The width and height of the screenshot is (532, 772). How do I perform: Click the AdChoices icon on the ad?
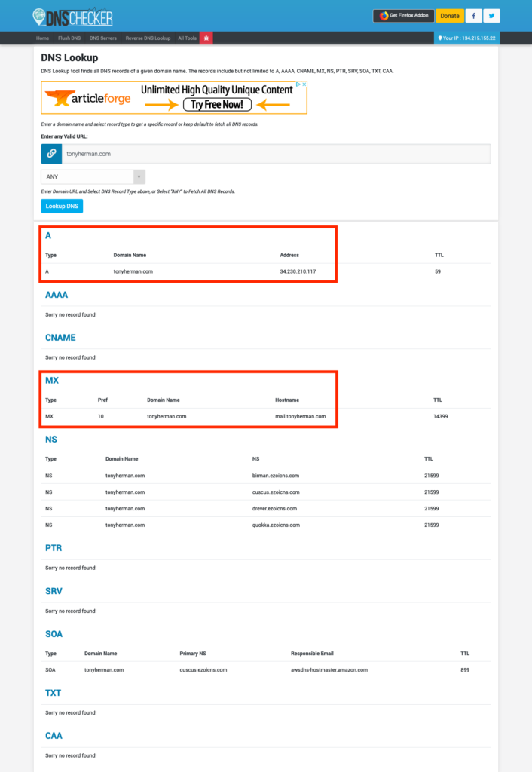point(298,84)
